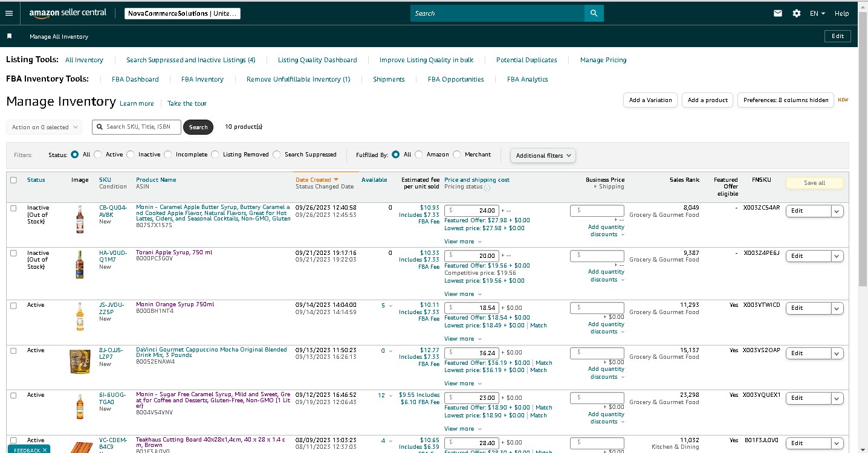Open the FBA Dashboard tool
Viewport: 868px width, 453px height.
click(x=135, y=79)
